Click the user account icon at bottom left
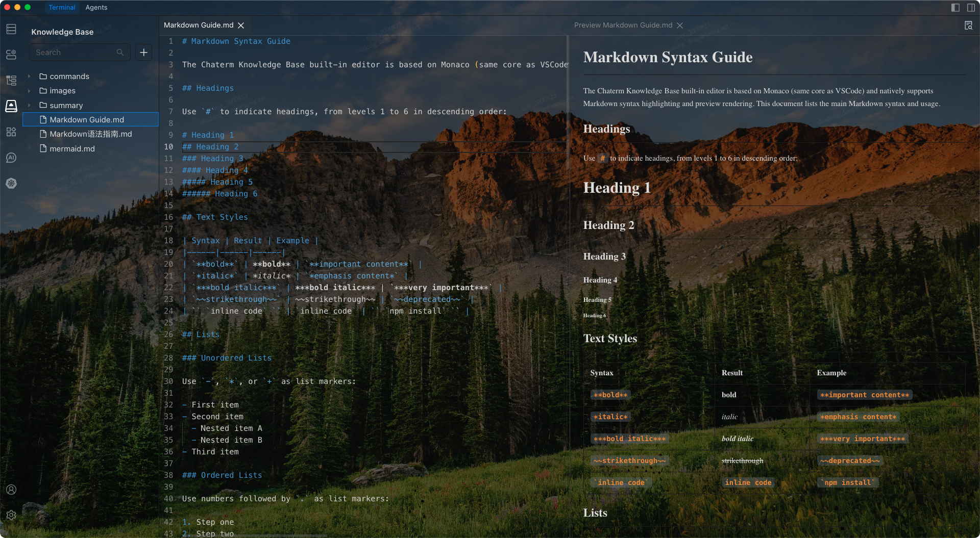This screenshot has width=980, height=538. click(11, 490)
